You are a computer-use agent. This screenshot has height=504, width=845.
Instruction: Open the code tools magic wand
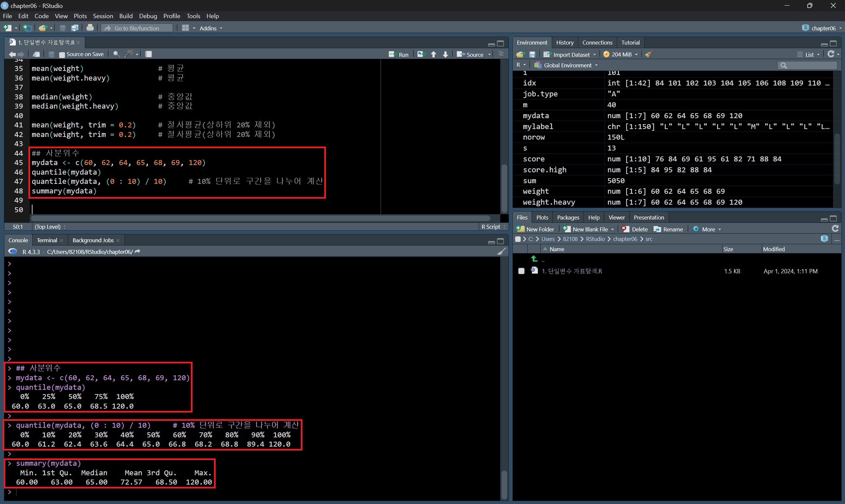pos(129,54)
